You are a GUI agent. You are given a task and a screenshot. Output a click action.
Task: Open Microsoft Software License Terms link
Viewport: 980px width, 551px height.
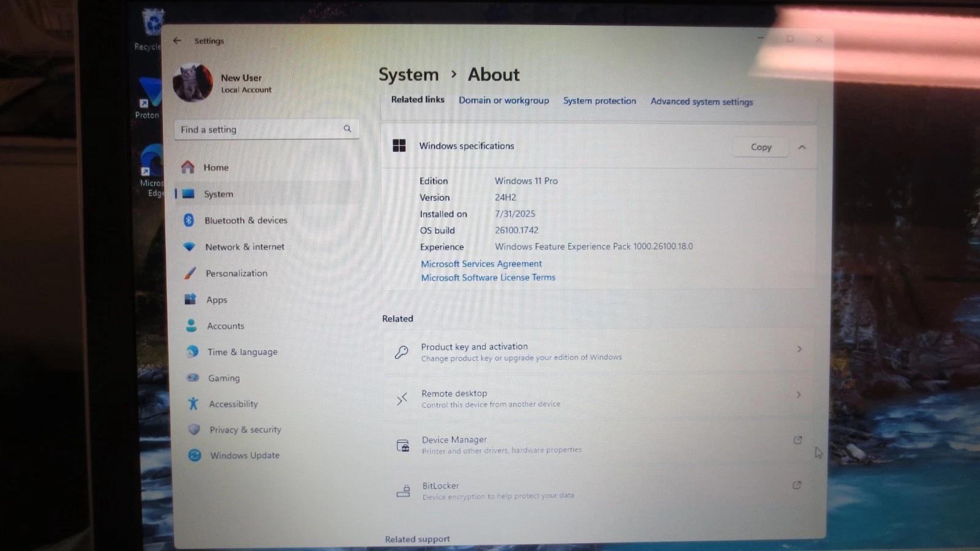(488, 277)
